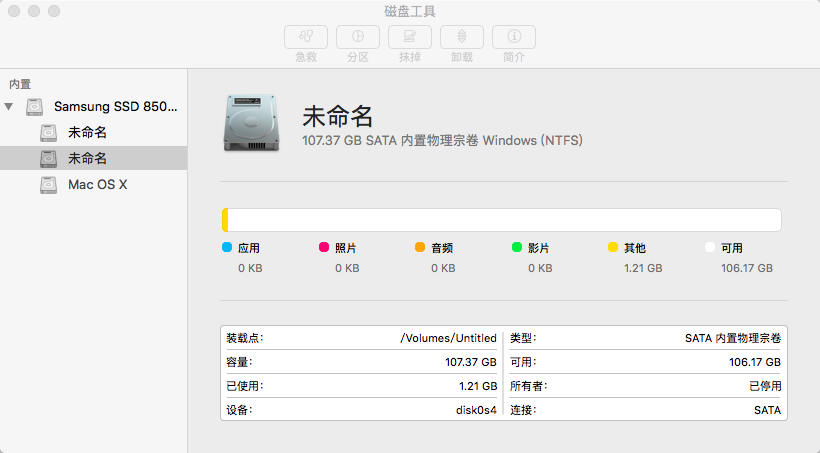Screen dimensions: 820x453
Task: Click the 可用 106.17 GB table value
Action: click(755, 362)
